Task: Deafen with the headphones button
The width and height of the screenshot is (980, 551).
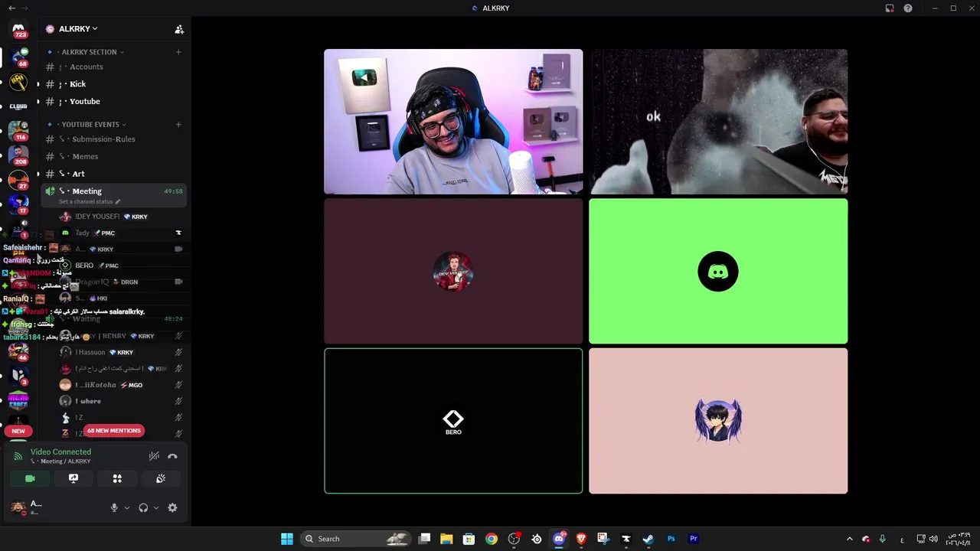Action: coord(143,507)
